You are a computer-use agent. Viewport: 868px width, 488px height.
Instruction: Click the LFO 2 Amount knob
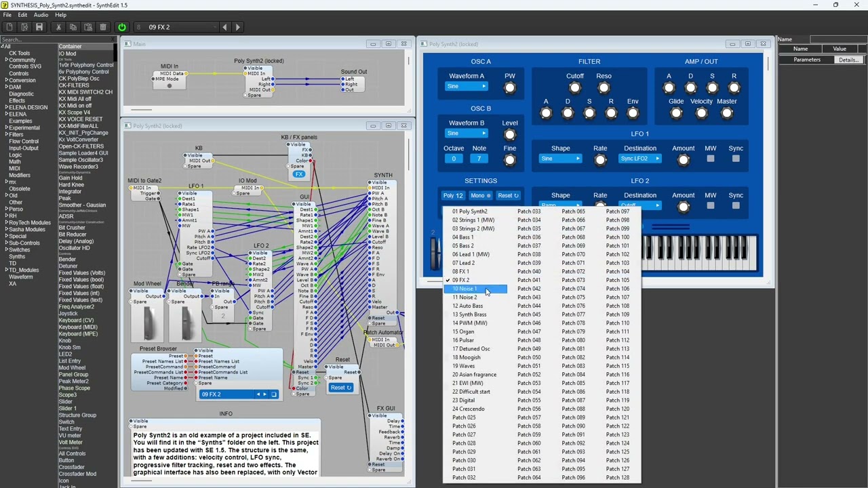coord(683,207)
